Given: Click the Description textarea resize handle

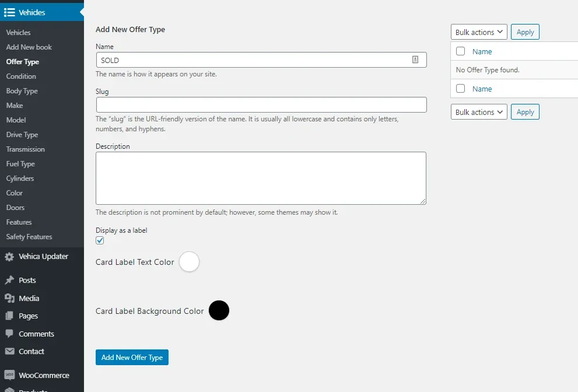Looking at the screenshot, I should [423, 201].
